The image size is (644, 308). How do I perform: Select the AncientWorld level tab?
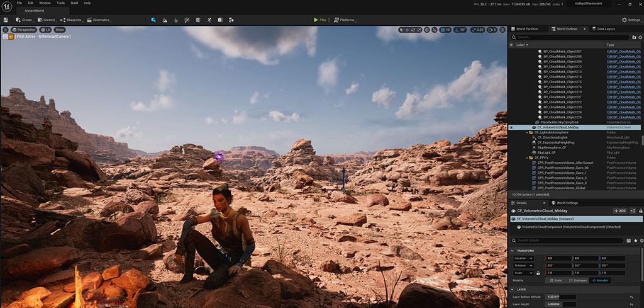click(34, 11)
